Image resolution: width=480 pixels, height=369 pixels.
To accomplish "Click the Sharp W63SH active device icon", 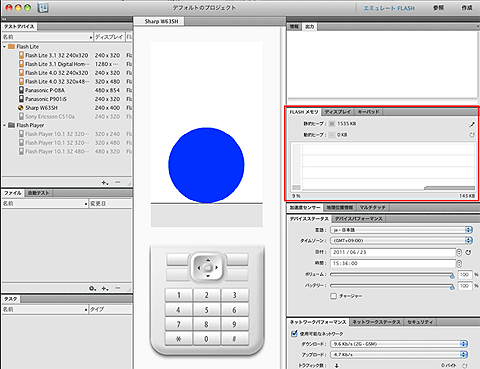I will 21,108.
